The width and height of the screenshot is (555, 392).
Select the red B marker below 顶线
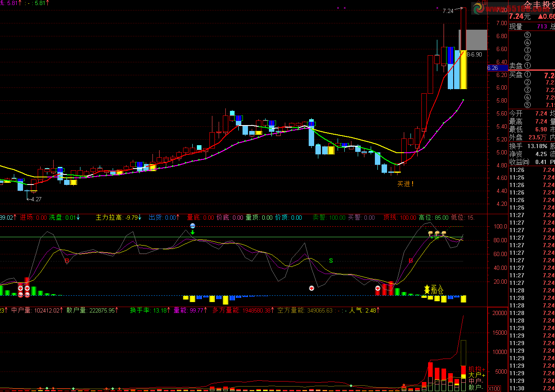[410, 261]
